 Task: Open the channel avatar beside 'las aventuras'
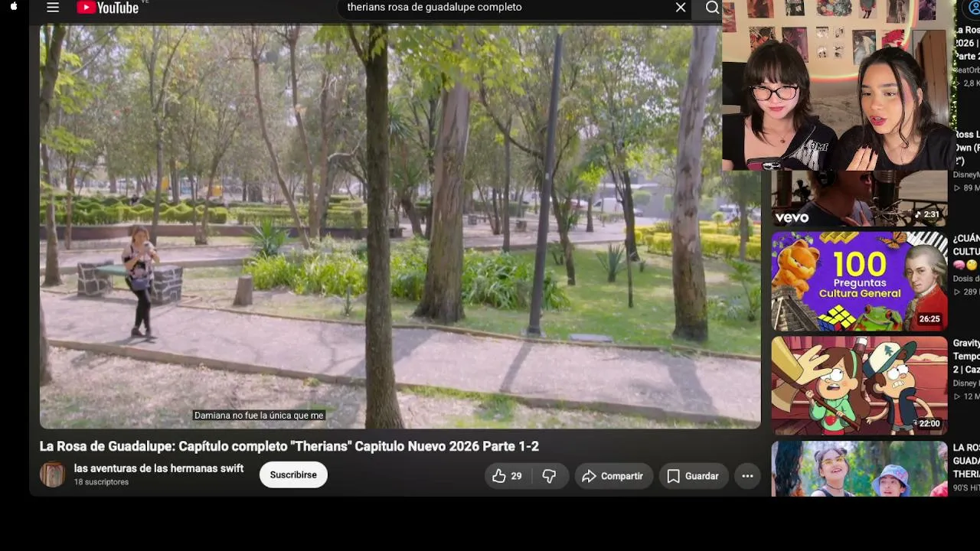pos(53,474)
